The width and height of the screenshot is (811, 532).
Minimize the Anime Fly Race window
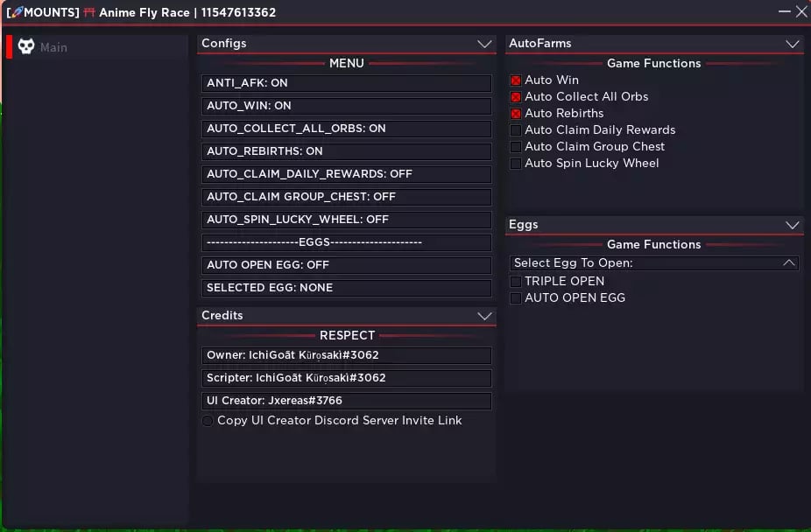click(x=784, y=12)
